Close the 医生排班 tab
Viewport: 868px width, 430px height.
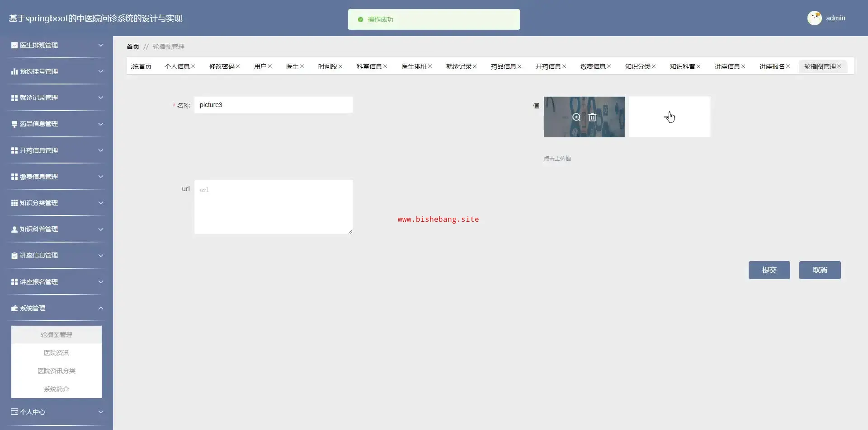[430, 66]
